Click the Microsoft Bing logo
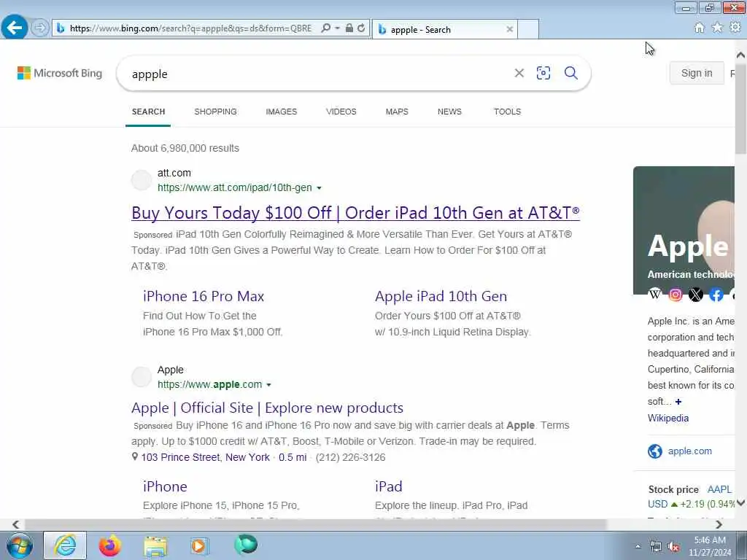747x560 pixels. pos(60,73)
